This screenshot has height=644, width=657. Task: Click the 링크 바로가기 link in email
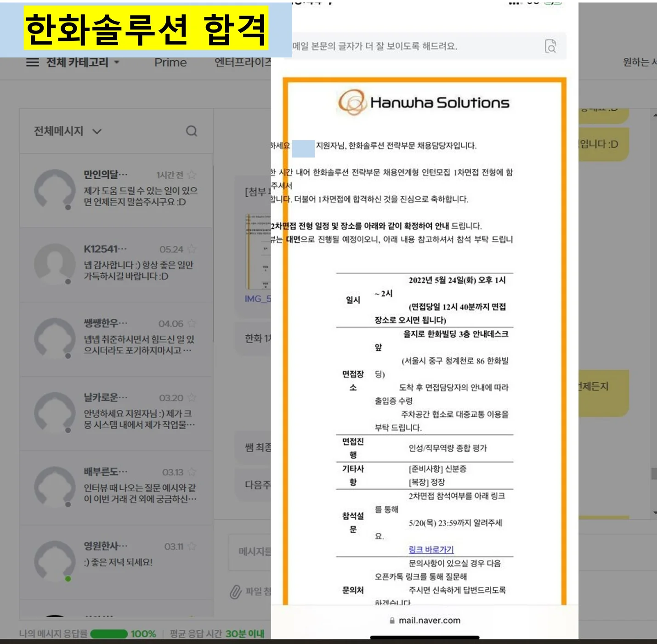(431, 549)
